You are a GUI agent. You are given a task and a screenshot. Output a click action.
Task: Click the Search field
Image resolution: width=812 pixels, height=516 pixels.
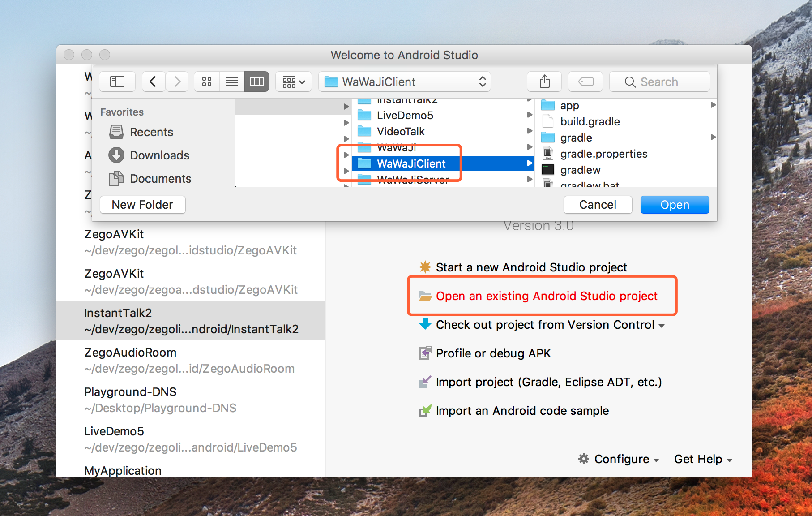(x=659, y=82)
